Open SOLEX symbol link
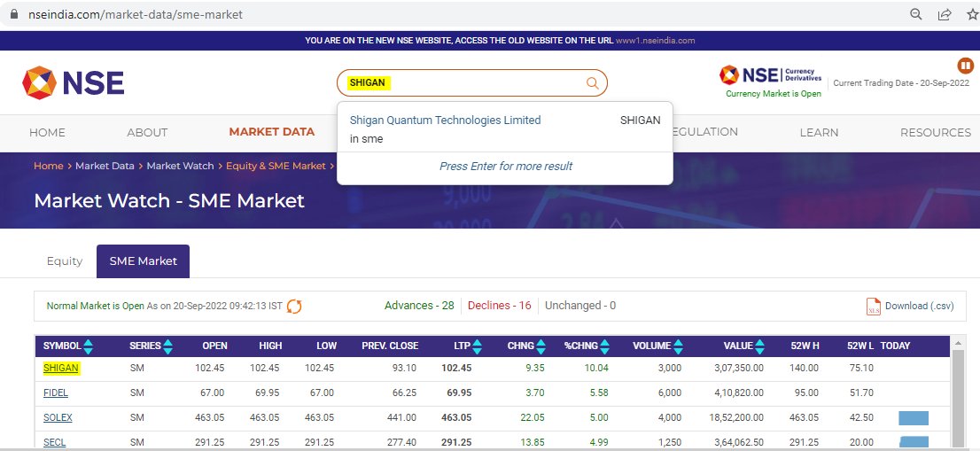 (58, 417)
